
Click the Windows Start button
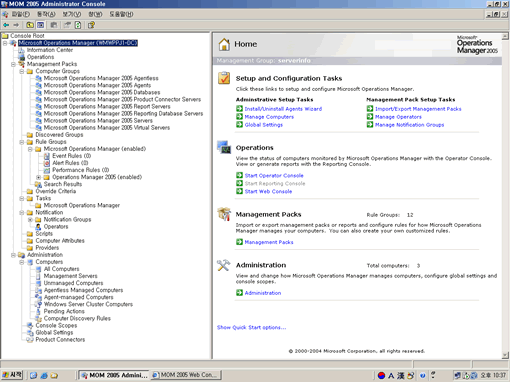pyautogui.click(x=12, y=375)
